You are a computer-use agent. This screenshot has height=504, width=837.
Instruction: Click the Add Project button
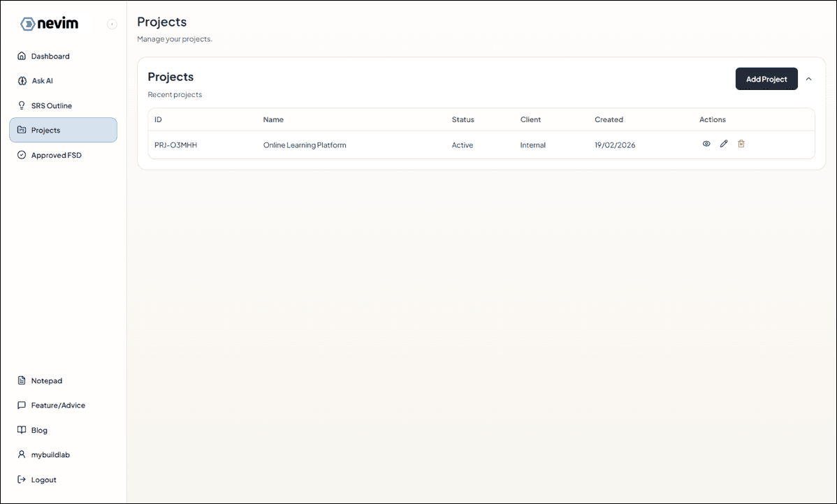766,79
